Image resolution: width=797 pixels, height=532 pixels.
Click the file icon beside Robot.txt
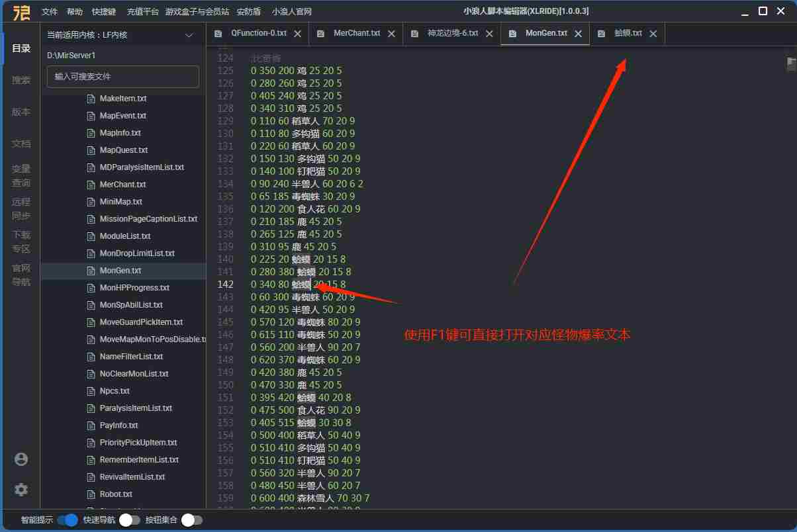click(x=91, y=494)
